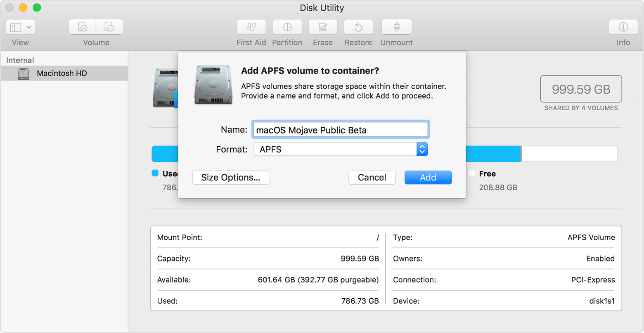Click the dialog heading Add APFS volume
644x333 pixels.
pos(310,71)
